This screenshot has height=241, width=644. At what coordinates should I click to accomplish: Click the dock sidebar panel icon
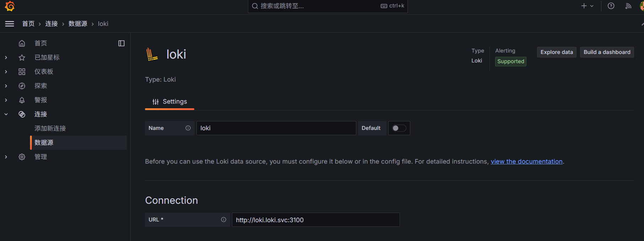(121, 43)
